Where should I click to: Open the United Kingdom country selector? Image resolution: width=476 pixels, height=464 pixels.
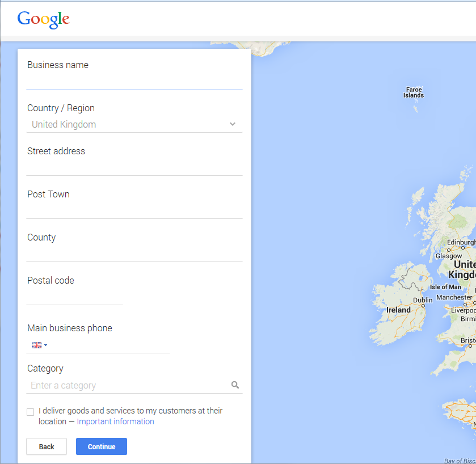[130, 124]
